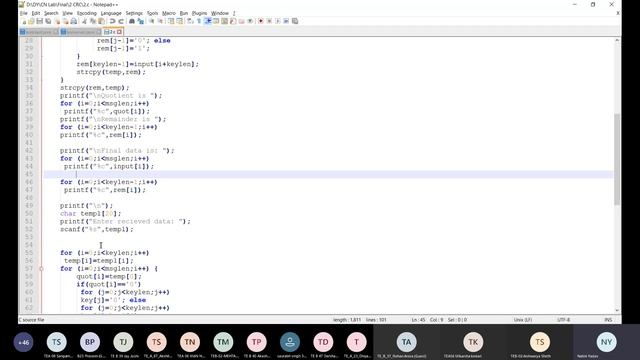Save the current file with the Save icon
This screenshot has width=640, height=360.
[x=40, y=21]
